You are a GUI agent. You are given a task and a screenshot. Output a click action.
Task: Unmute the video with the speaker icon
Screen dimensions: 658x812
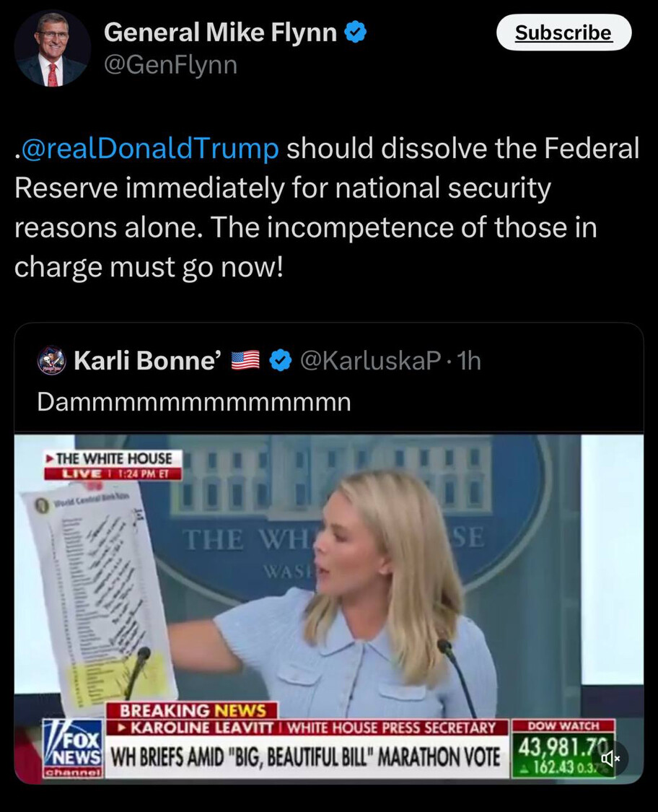(610, 760)
